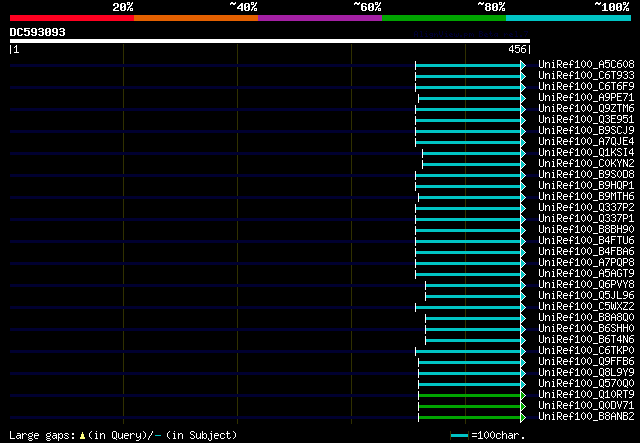Click the yellow in-Query gap marker in legend
Screen dimensions: 640x443
pyautogui.click(x=82, y=436)
